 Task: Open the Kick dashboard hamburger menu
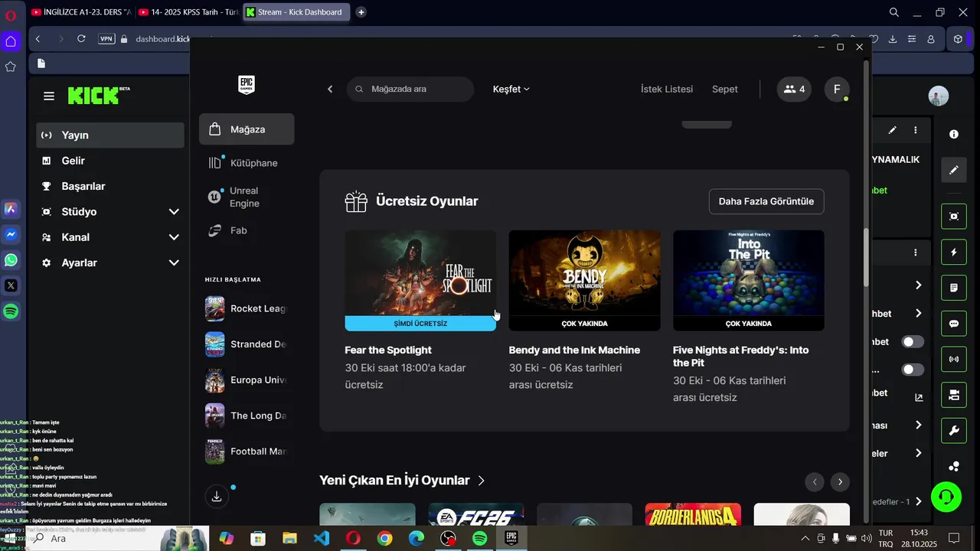tap(49, 96)
